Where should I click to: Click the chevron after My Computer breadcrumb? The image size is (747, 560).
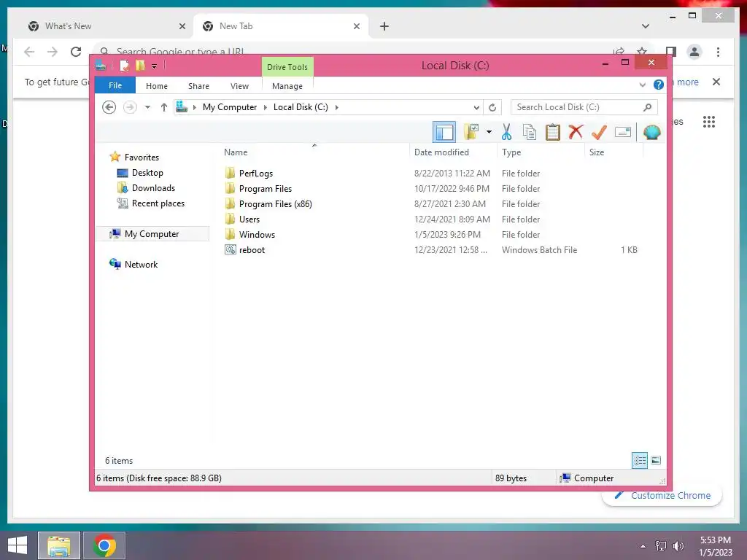tap(266, 107)
